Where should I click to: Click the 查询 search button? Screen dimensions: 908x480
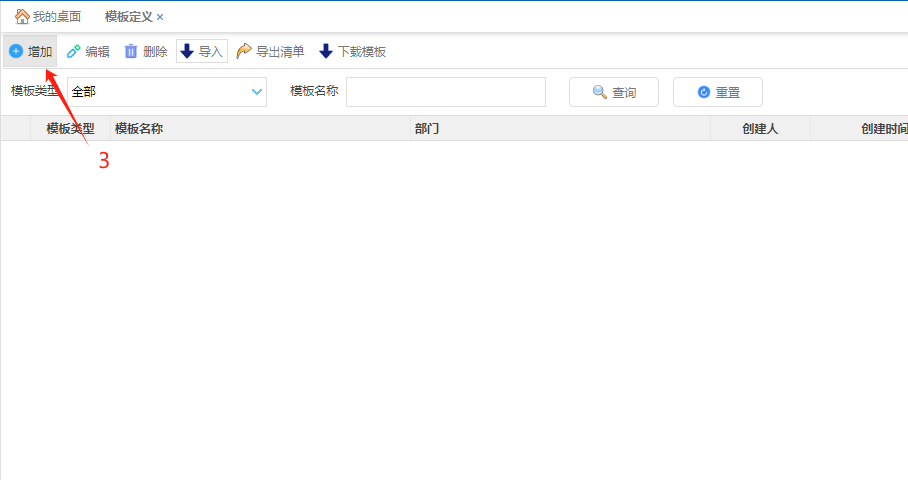[x=613, y=92]
